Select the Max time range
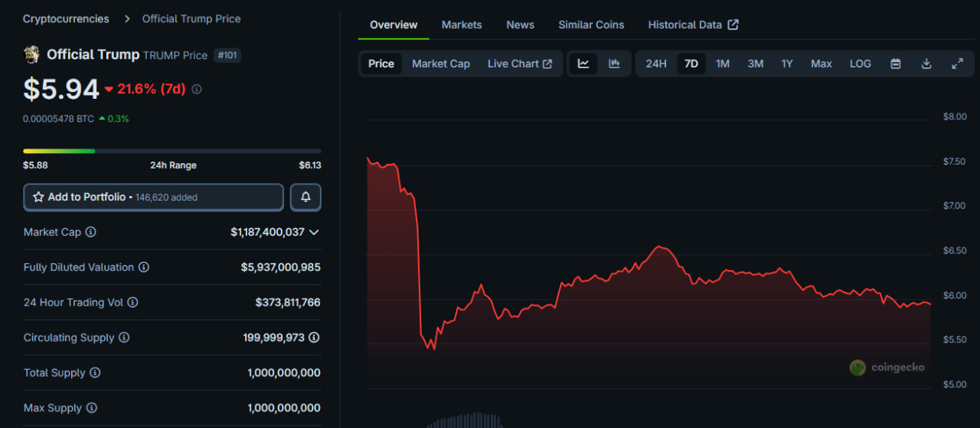 coord(821,64)
